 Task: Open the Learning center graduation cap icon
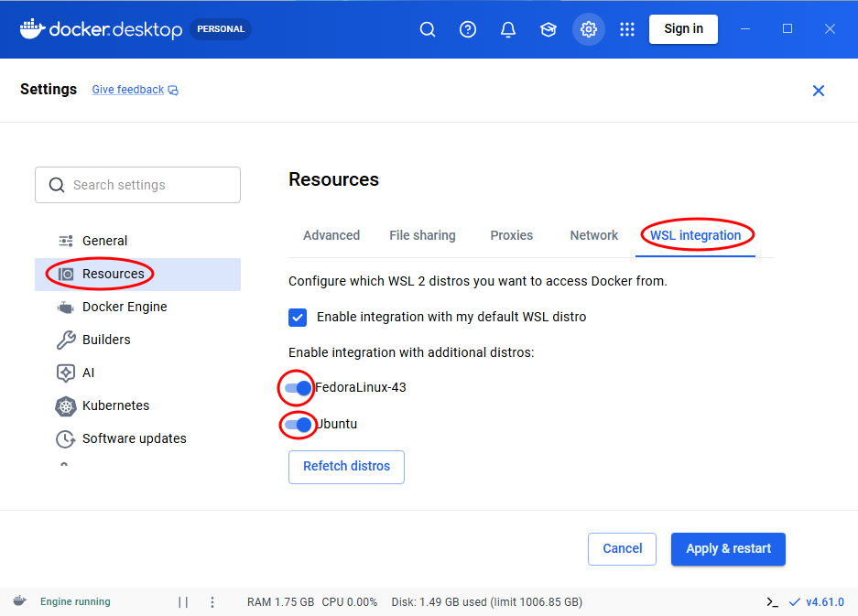coord(548,29)
